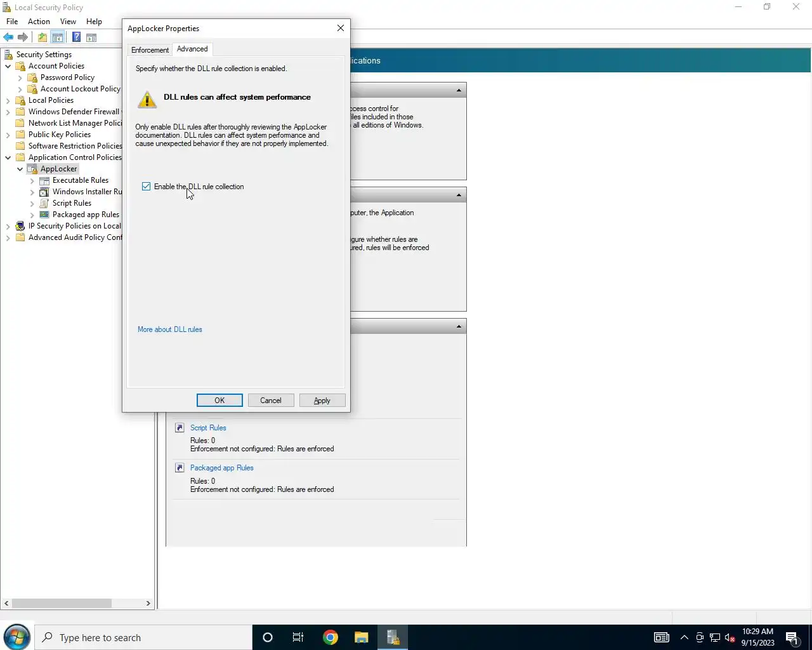The image size is (812, 650).
Task: Click the Forward arrow toolbar icon
Action: pyautogui.click(x=23, y=37)
